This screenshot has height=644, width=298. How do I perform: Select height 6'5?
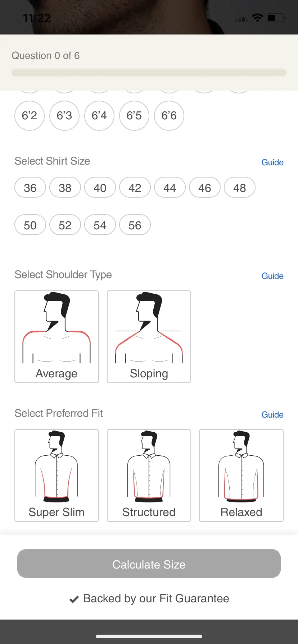click(x=134, y=116)
